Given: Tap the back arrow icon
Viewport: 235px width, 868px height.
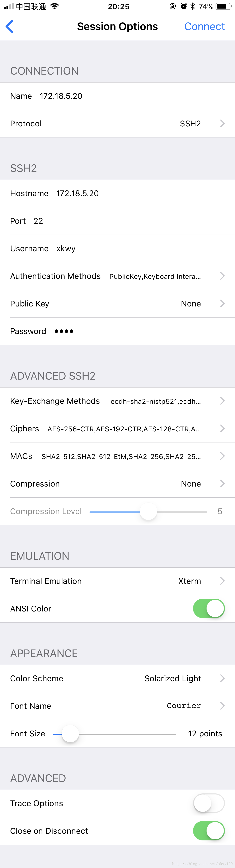Looking at the screenshot, I should 9,26.
